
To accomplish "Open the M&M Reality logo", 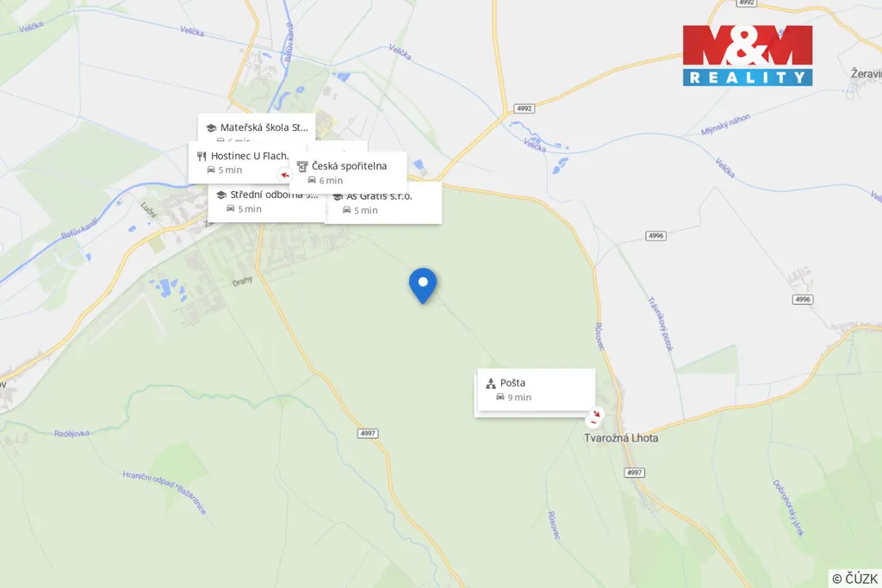I will 748,55.
